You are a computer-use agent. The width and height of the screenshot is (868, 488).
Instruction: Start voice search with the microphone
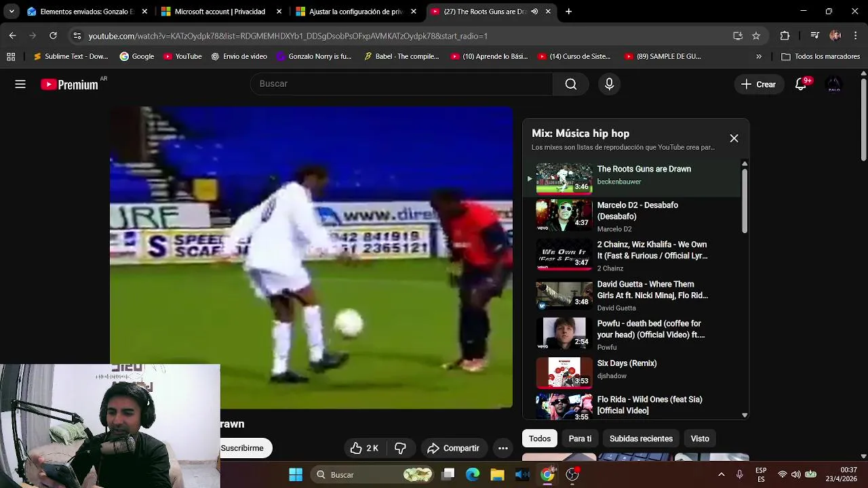click(609, 84)
